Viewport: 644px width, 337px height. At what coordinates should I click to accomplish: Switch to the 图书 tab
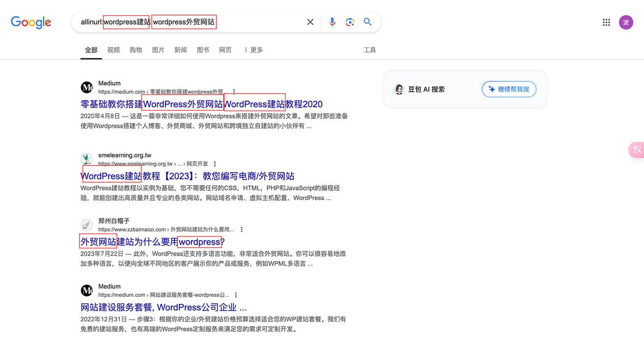pos(203,50)
